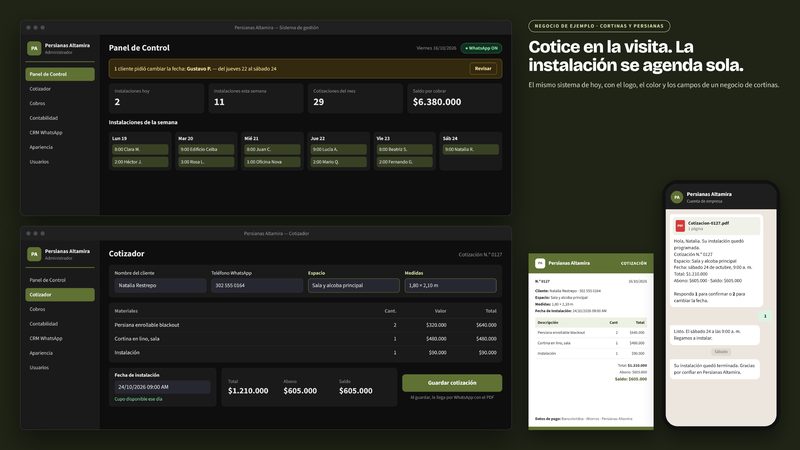The height and width of the screenshot is (450, 800).
Task: Open the 9:00 Lucía A. installation
Action: [x=338, y=149]
